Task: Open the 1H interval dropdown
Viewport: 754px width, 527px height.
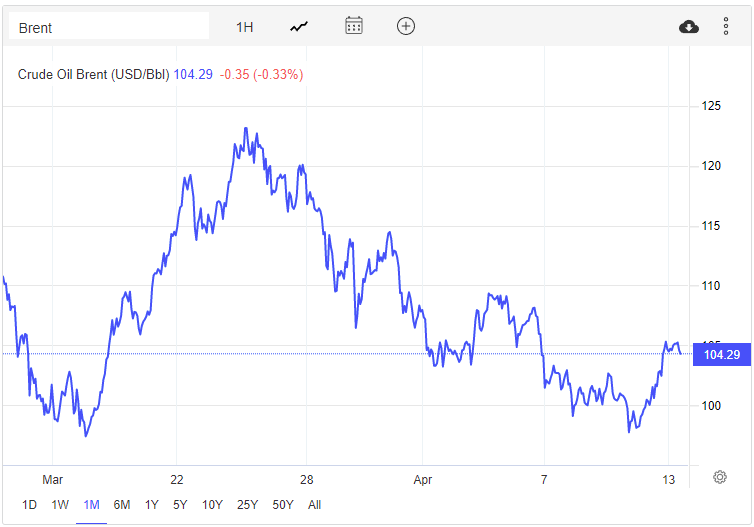Action: [x=245, y=27]
